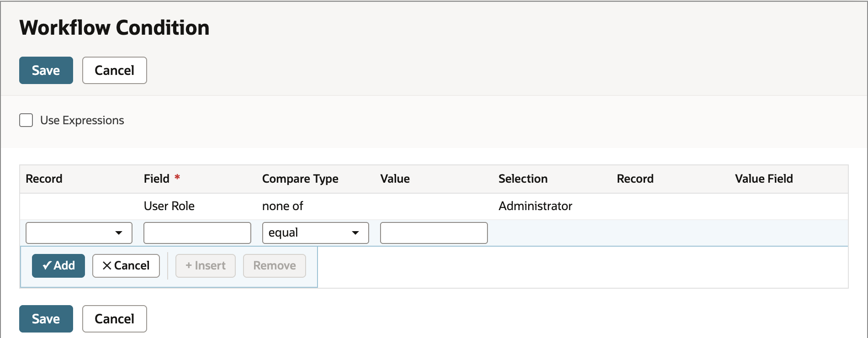Click the Remove button
The image size is (868, 338).
[275, 266]
